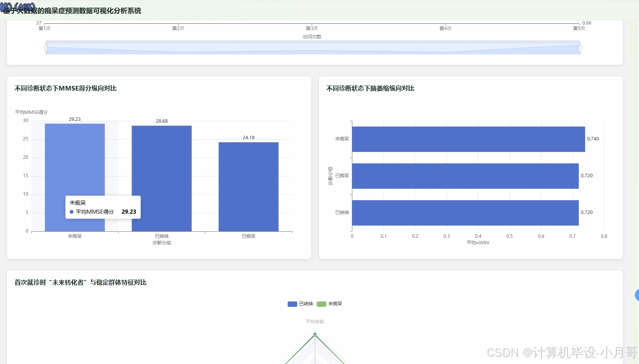
Task: Click the 0.740 value label
Action: pos(593,139)
